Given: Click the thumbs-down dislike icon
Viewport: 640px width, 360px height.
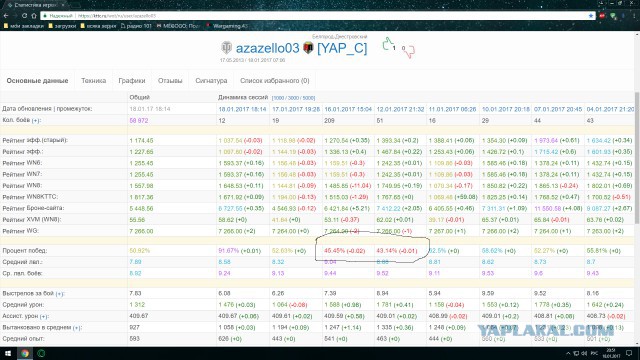Looking at the screenshot, I should [409, 51].
